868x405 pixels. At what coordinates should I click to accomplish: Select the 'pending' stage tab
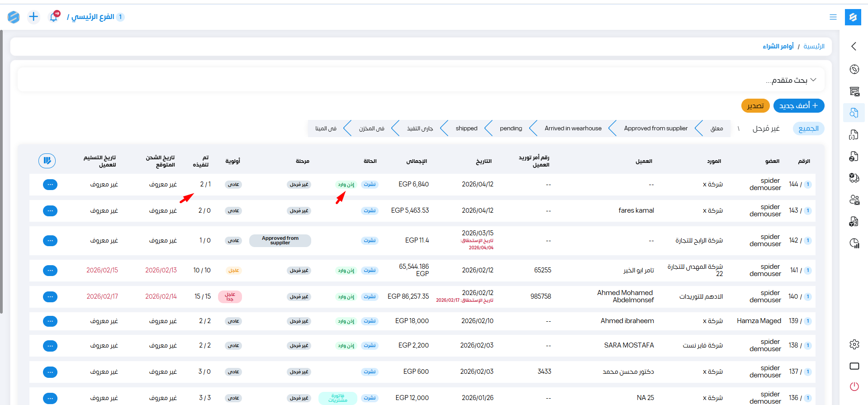pos(511,129)
